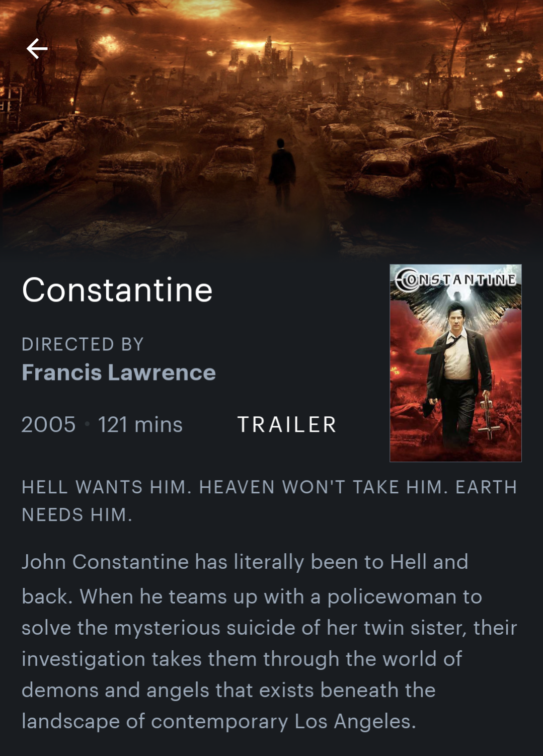Open the Constantine poster thumbnail
The height and width of the screenshot is (756, 543).
(455, 363)
